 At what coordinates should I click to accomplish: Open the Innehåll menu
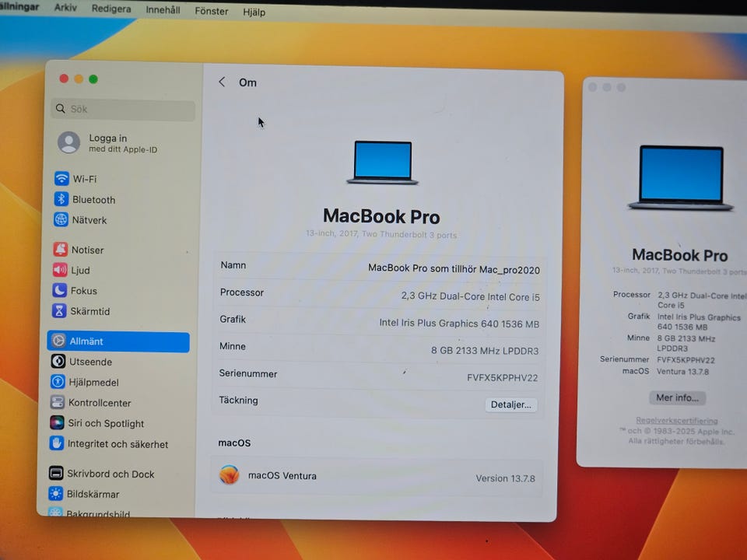click(x=163, y=9)
